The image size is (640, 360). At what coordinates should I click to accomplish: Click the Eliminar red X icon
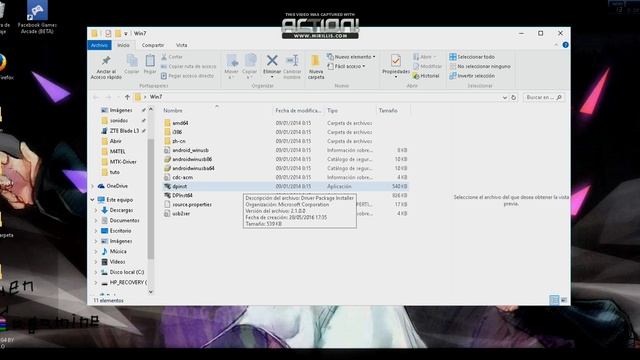[x=272, y=61]
